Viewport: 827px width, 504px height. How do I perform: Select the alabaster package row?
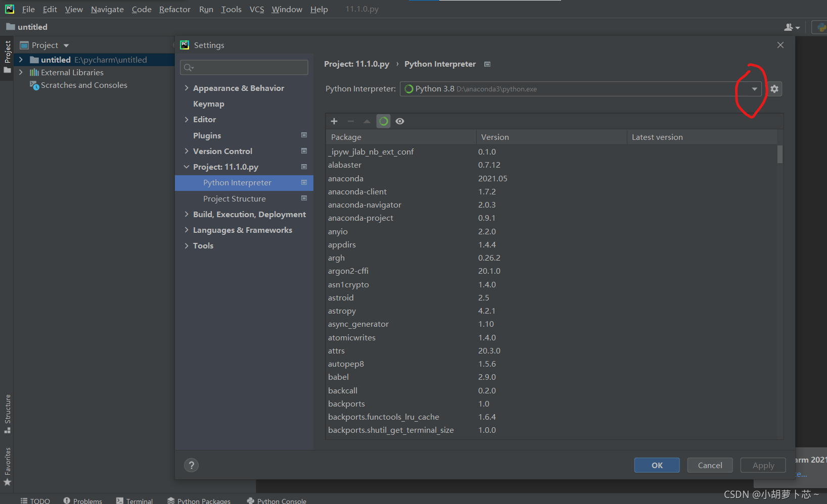(x=552, y=165)
